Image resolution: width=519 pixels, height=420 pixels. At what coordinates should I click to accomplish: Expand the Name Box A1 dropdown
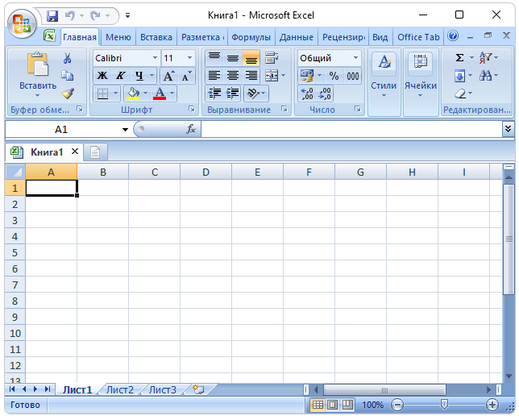click(125, 130)
